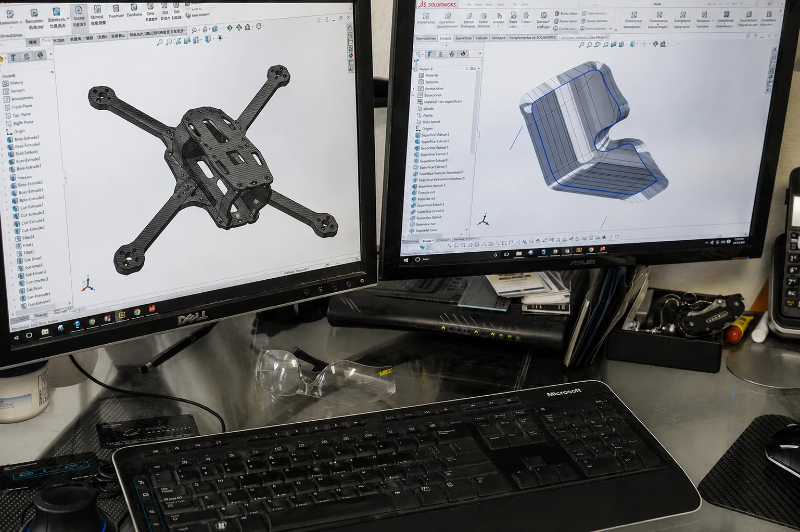Expand the Ecuaciones node
Screen dimensions: 800x532
click(x=413, y=95)
